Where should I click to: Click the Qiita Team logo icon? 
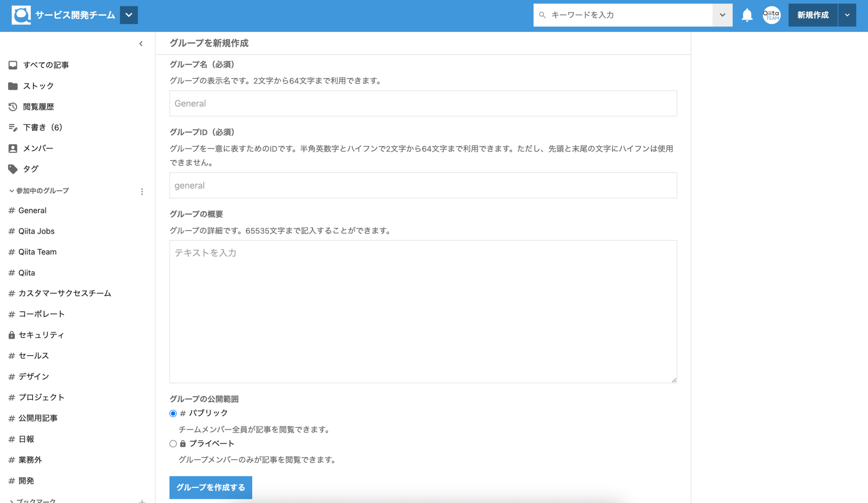tap(21, 15)
